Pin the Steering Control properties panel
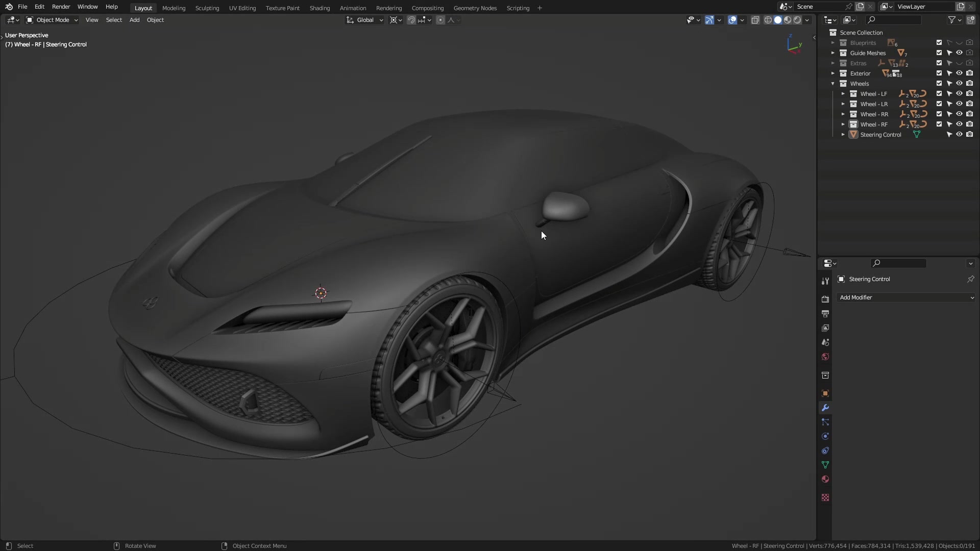The image size is (980, 551). [x=970, y=279]
